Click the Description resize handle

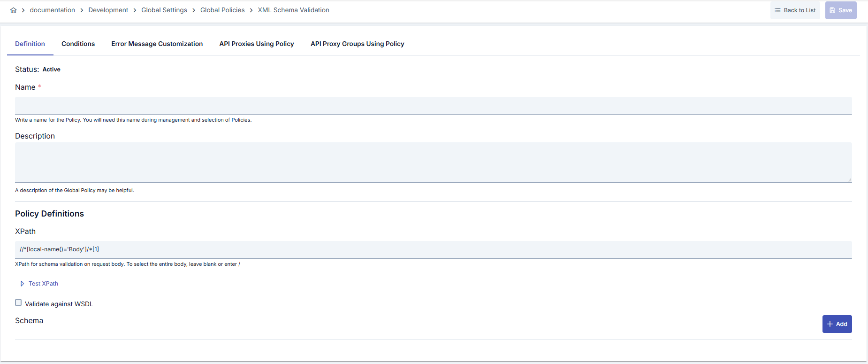coord(849,180)
